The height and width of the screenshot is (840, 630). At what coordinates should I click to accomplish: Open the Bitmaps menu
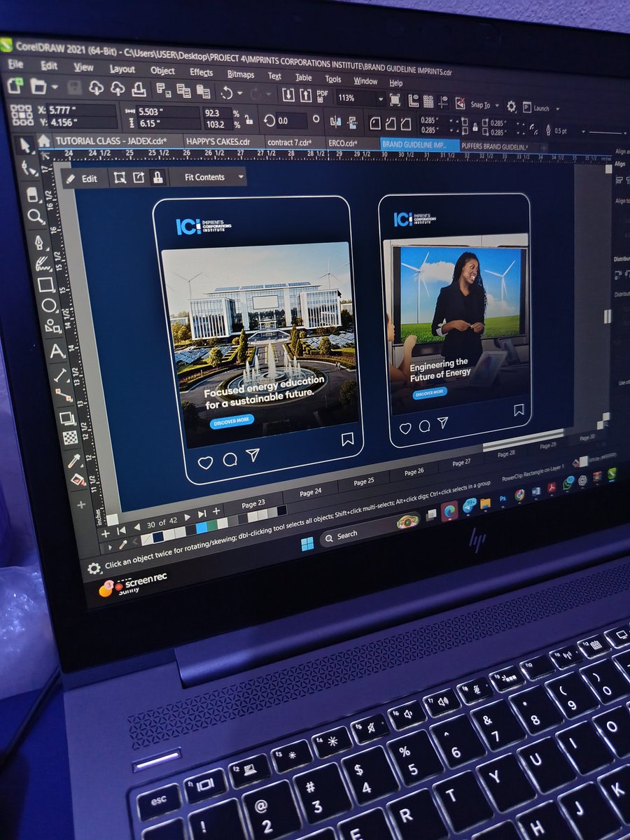click(240, 73)
